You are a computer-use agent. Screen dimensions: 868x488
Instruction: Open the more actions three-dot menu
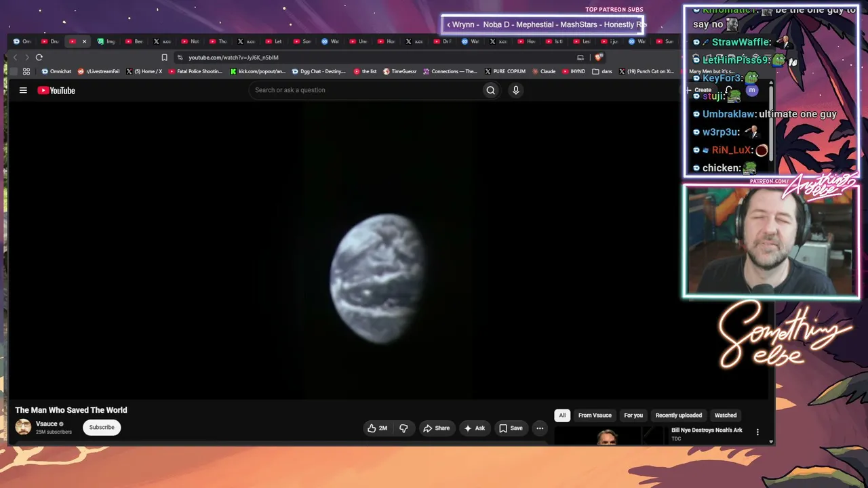pyautogui.click(x=540, y=428)
